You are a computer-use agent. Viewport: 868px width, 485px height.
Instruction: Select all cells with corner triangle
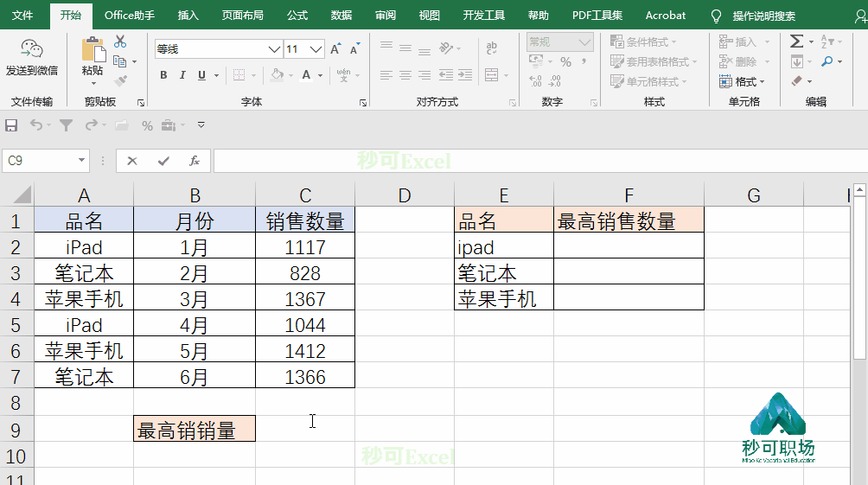click(x=22, y=195)
